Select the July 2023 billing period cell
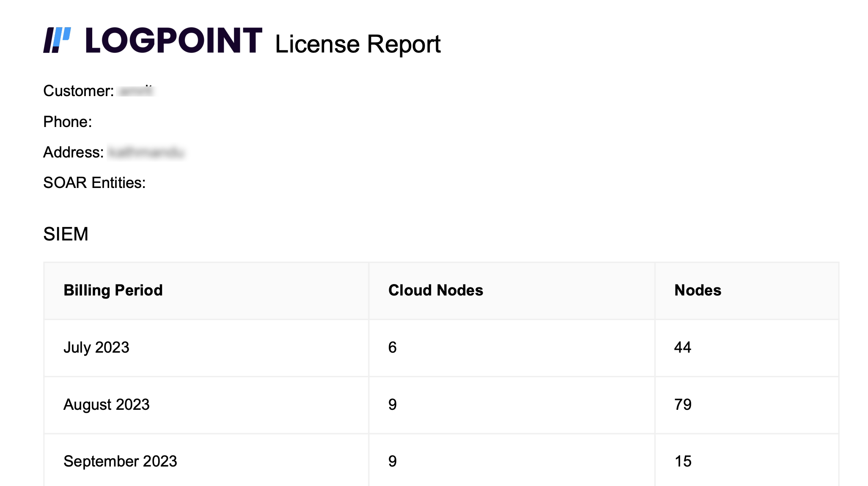This screenshot has height=486, width=868. (x=96, y=348)
